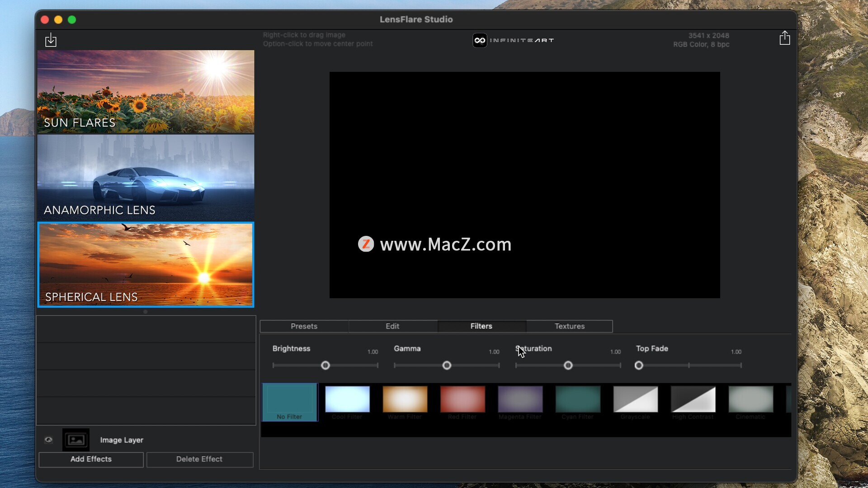Viewport: 868px width, 488px height.
Task: Select the Image Layer row label
Action: point(122,440)
